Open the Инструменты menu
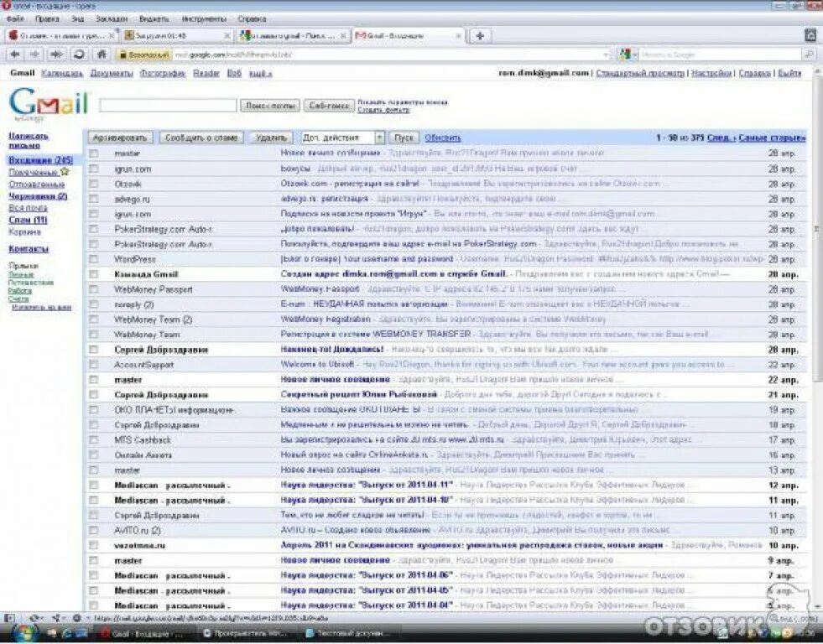The width and height of the screenshot is (823, 644). click(204, 19)
